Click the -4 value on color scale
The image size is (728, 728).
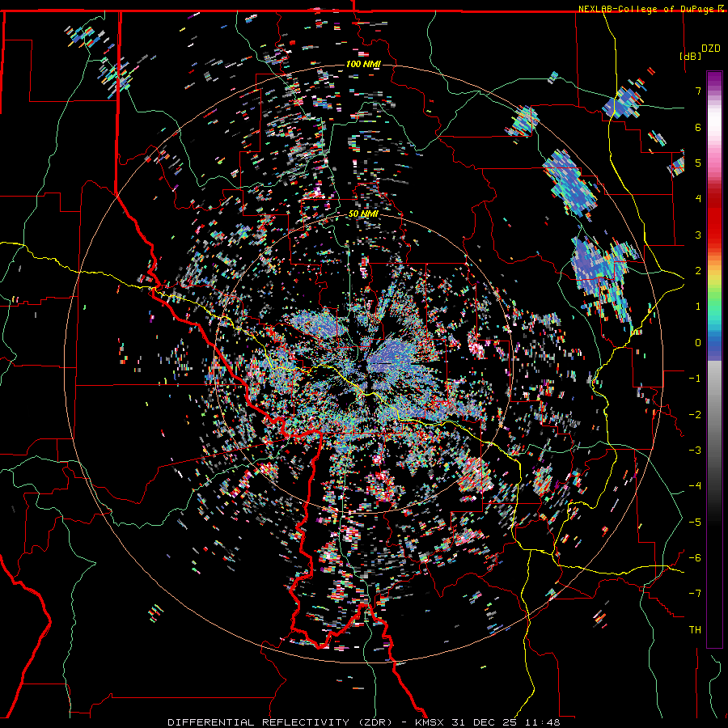click(x=695, y=486)
